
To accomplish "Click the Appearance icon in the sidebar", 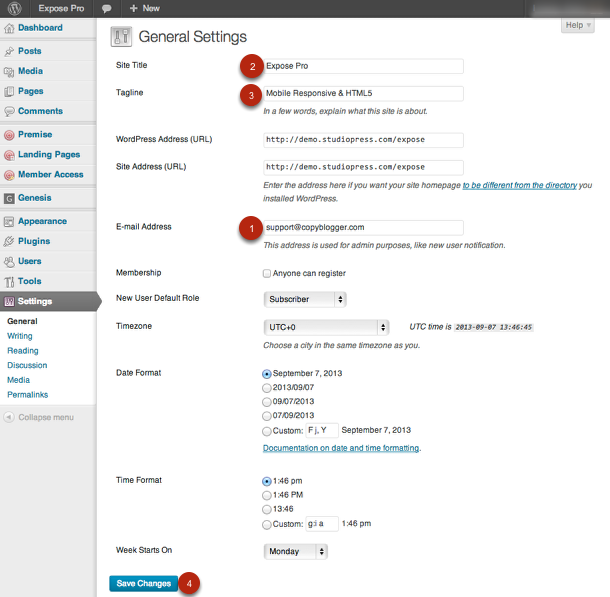I will (x=9, y=222).
